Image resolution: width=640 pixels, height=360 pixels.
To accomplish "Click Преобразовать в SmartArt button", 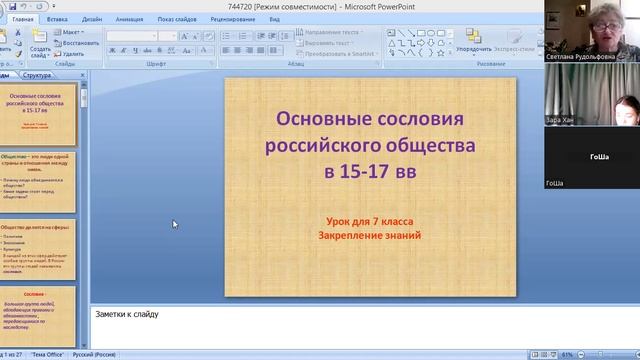I will point(336,53).
